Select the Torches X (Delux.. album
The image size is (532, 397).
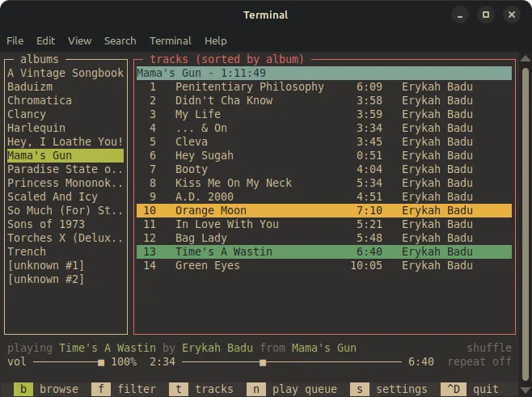(x=65, y=238)
